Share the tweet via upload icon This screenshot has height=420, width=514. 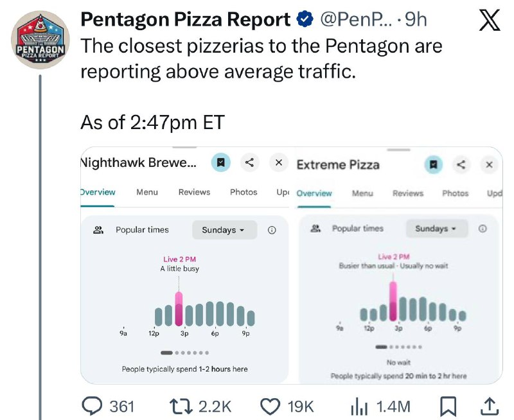(x=488, y=406)
